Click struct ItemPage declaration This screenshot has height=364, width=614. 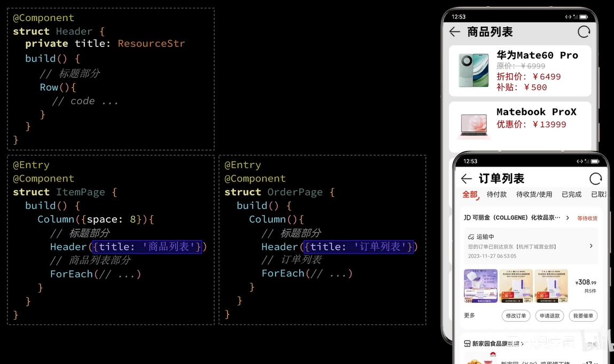(x=65, y=192)
